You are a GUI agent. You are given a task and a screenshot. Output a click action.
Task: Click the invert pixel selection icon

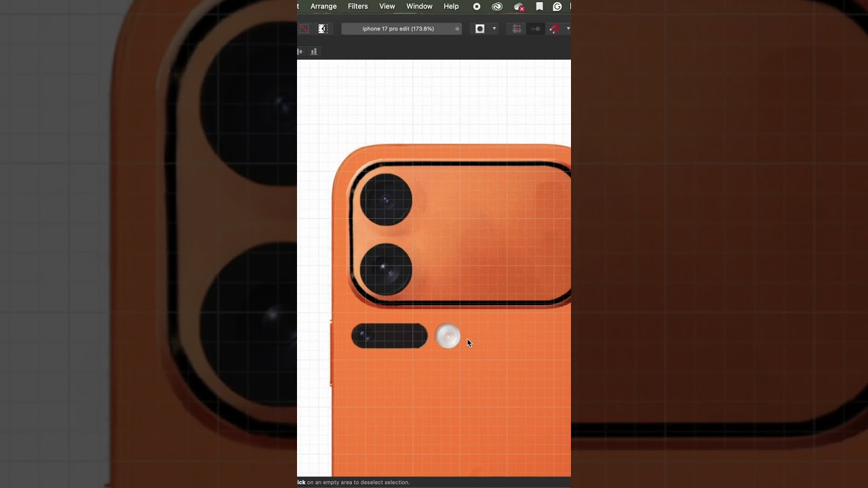pos(323,28)
